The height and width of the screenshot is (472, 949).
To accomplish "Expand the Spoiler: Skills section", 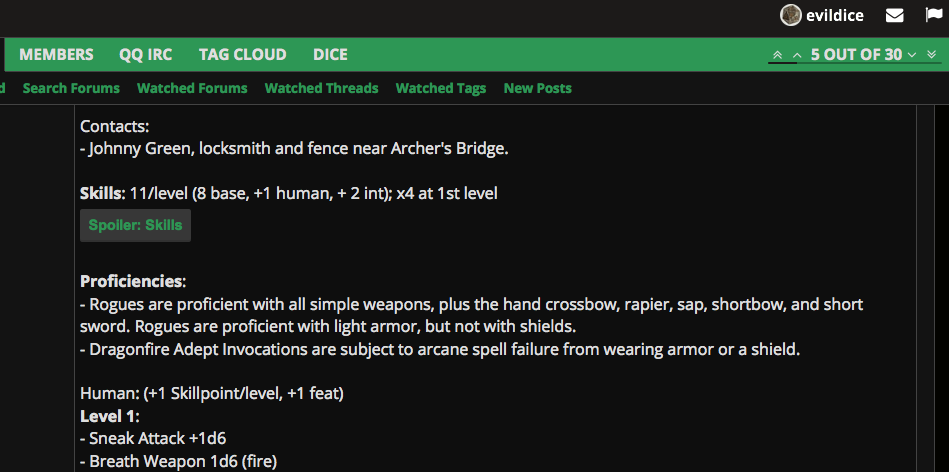I will pos(135,225).
